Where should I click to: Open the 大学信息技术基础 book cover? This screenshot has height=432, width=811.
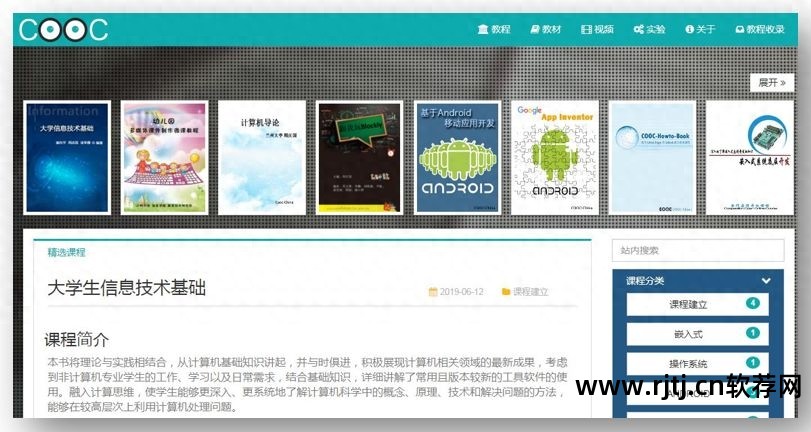(x=67, y=157)
